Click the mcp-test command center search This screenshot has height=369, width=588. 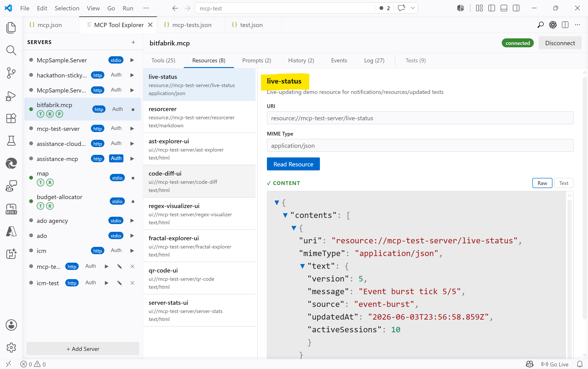tap(285, 8)
